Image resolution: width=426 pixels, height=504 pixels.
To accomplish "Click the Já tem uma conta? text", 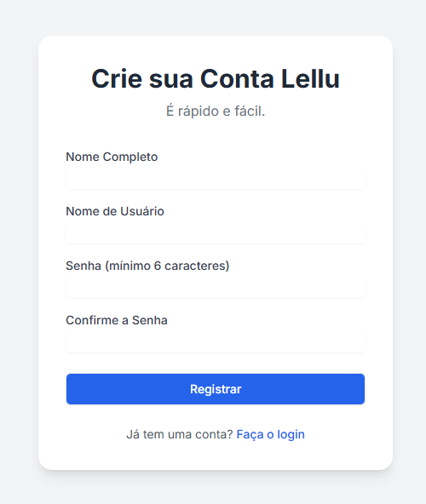I will [x=179, y=434].
